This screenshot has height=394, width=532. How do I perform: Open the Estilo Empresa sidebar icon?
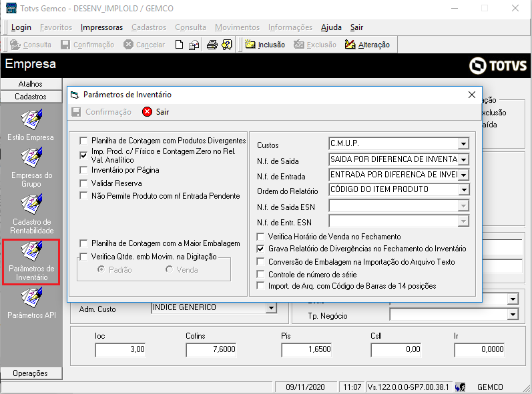(x=31, y=119)
